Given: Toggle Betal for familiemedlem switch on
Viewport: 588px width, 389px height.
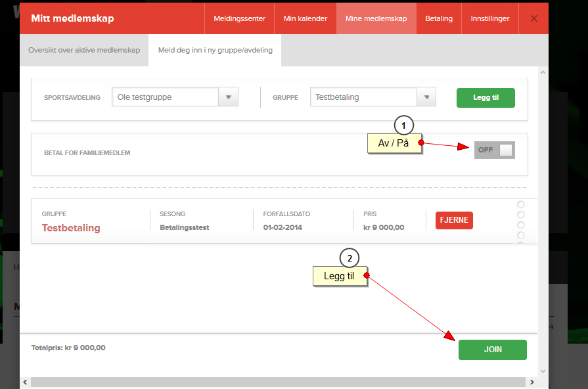Looking at the screenshot, I should click(494, 150).
